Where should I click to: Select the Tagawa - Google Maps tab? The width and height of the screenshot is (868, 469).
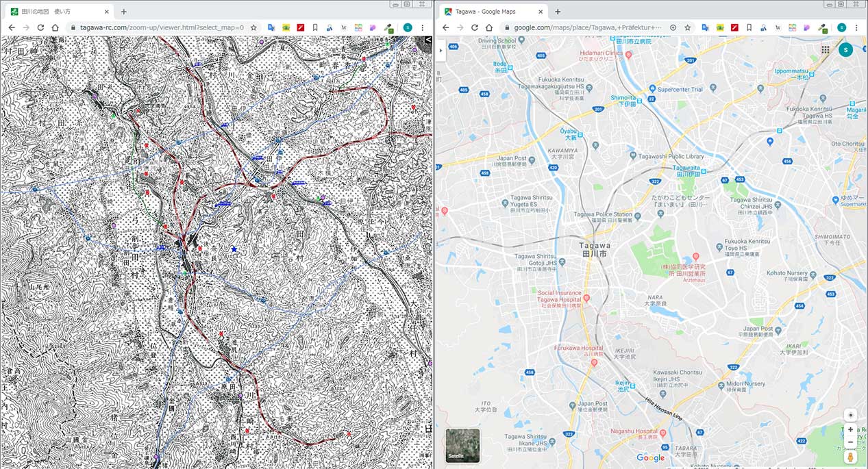click(x=492, y=12)
